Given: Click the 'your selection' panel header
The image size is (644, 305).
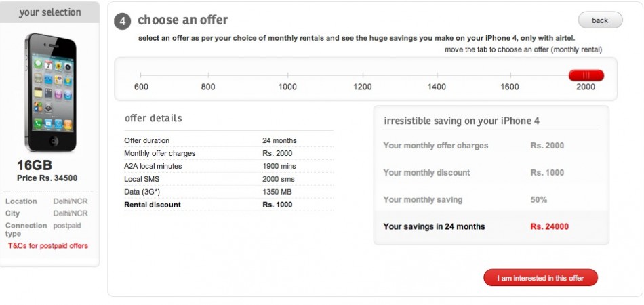Looking at the screenshot, I should click(50, 12).
